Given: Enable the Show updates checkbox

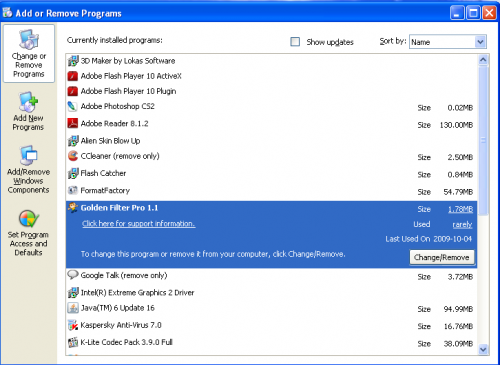Looking at the screenshot, I should (x=295, y=42).
